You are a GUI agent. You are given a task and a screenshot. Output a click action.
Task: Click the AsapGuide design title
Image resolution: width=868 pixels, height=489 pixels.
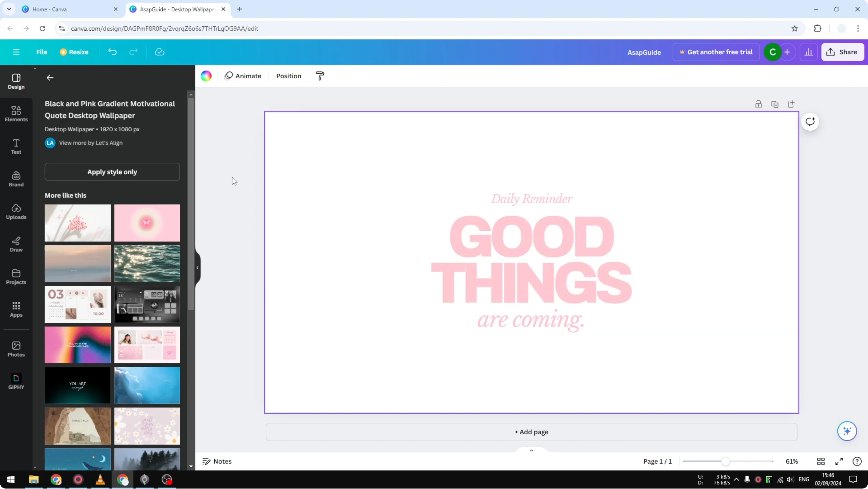(644, 52)
